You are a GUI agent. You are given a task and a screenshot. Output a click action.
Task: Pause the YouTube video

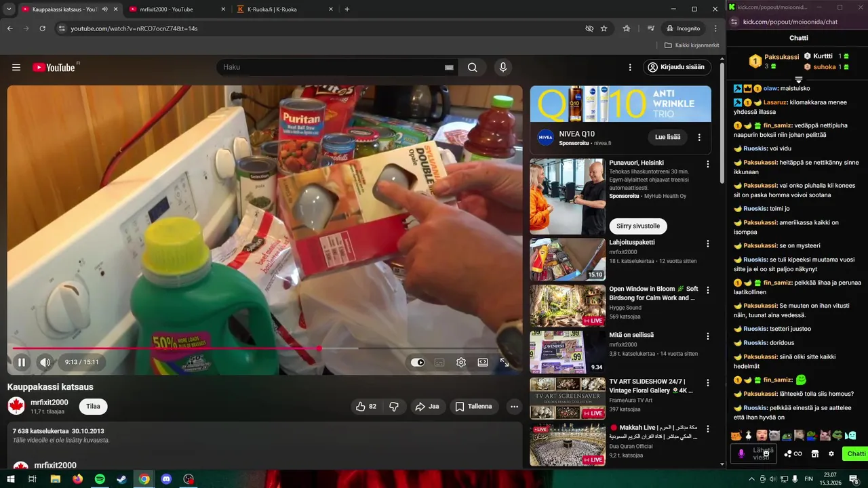(x=22, y=363)
